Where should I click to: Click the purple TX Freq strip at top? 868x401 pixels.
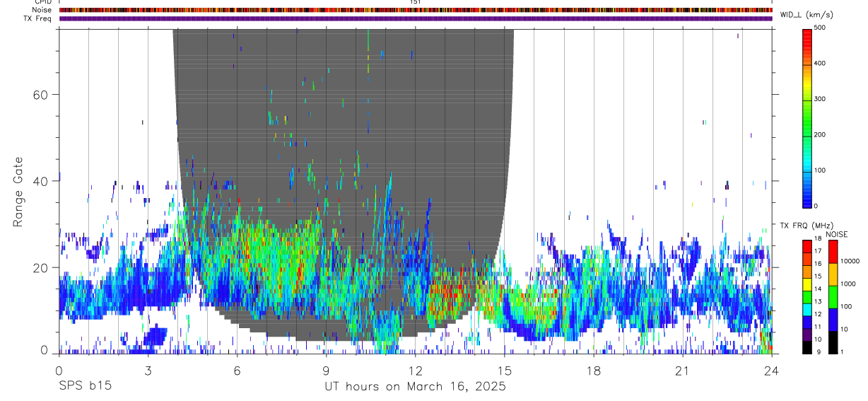click(x=416, y=18)
